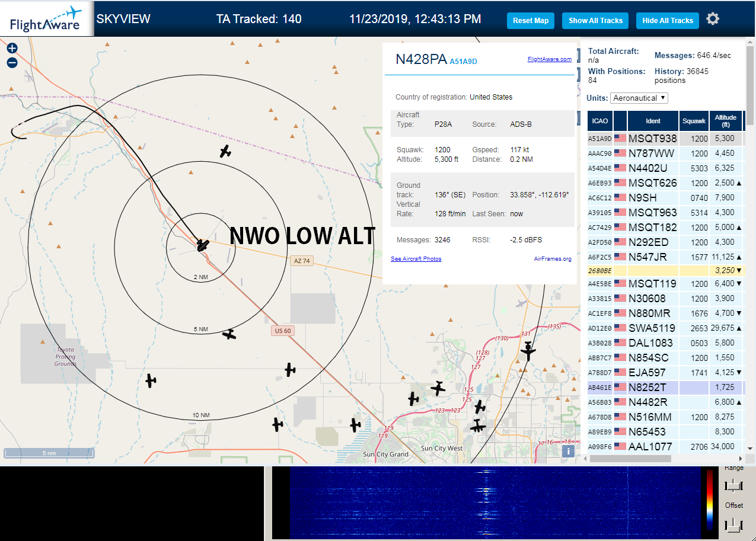Adjust the waterfall Range slider
Screen dimensions: 756x541
pyautogui.click(x=734, y=486)
